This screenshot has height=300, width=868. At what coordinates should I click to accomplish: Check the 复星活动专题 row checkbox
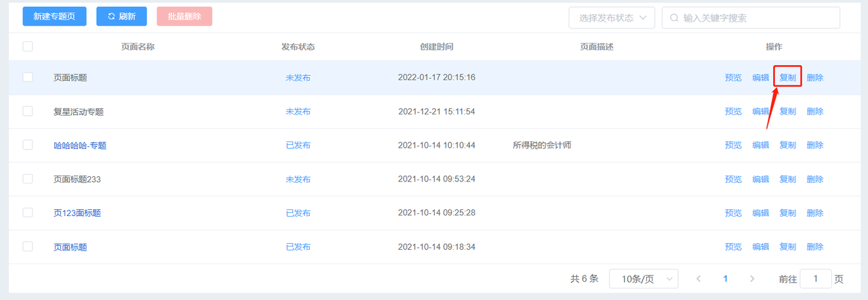click(28, 111)
